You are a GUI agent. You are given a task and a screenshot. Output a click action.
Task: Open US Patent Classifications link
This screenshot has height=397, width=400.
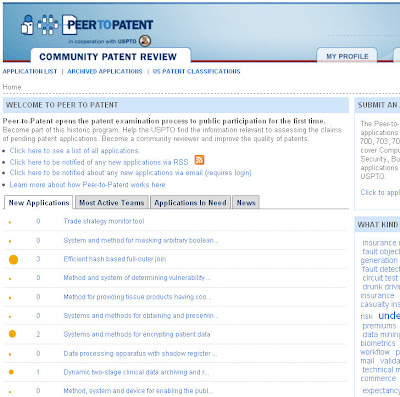[196, 71]
